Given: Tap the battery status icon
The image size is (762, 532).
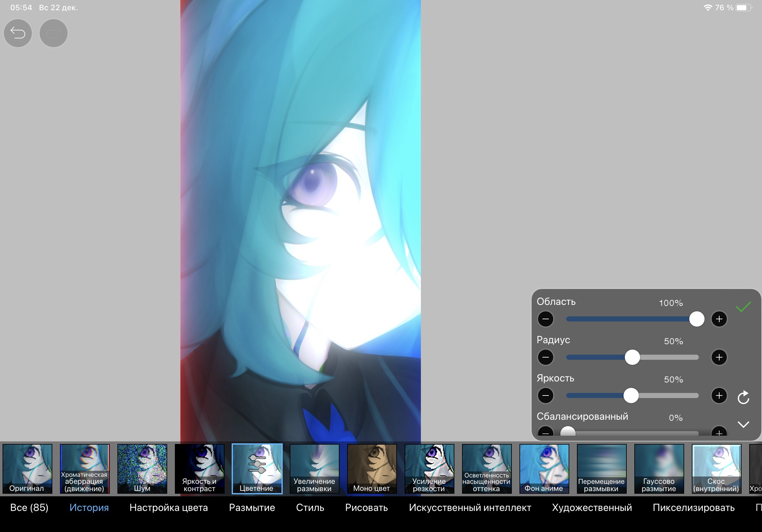Looking at the screenshot, I should tap(744, 7).
